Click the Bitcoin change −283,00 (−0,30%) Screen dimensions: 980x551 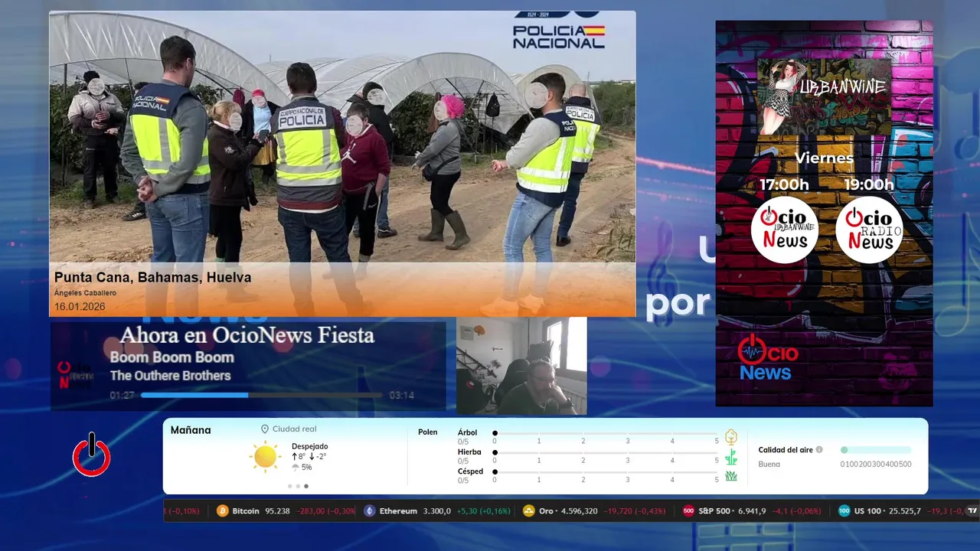(x=326, y=511)
